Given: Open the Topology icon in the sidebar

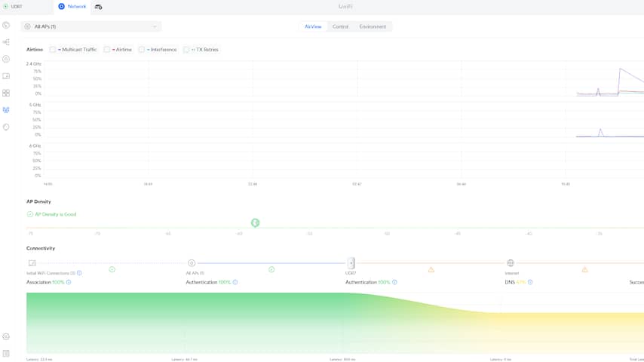Looking at the screenshot, I should coord(6,42).
